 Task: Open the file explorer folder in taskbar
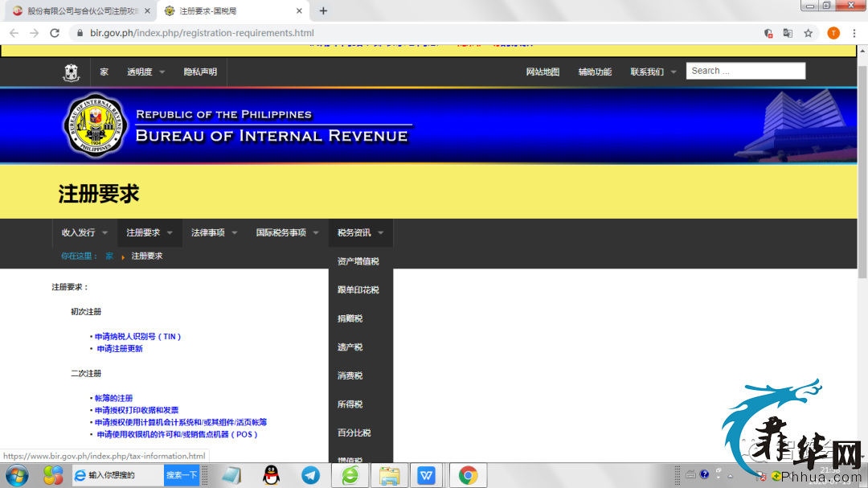click(389, 475)
